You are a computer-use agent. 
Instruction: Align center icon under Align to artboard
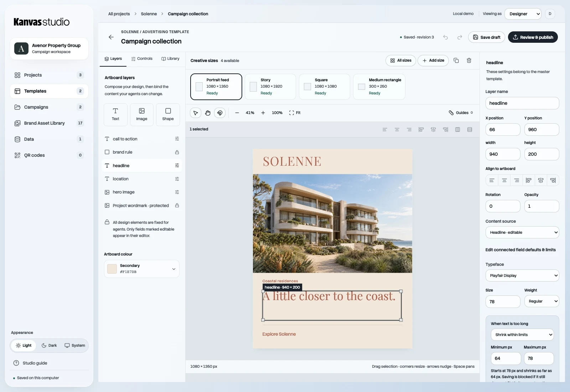[504, 180]
